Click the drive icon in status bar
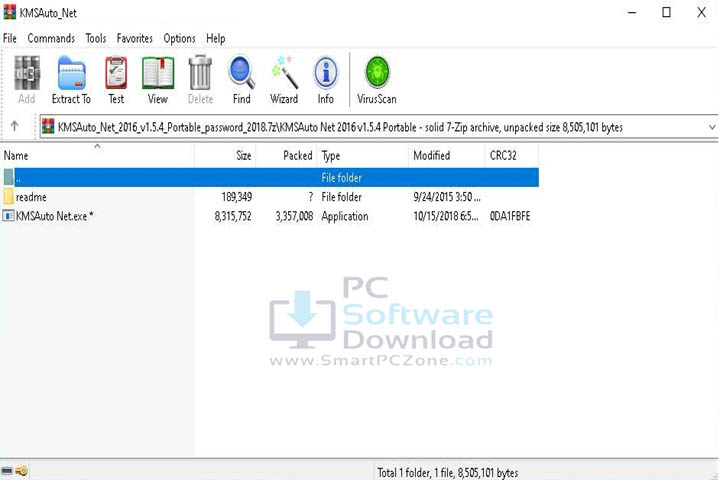The height and width of the screenshot is (480, 720). (x=7, y=471)
